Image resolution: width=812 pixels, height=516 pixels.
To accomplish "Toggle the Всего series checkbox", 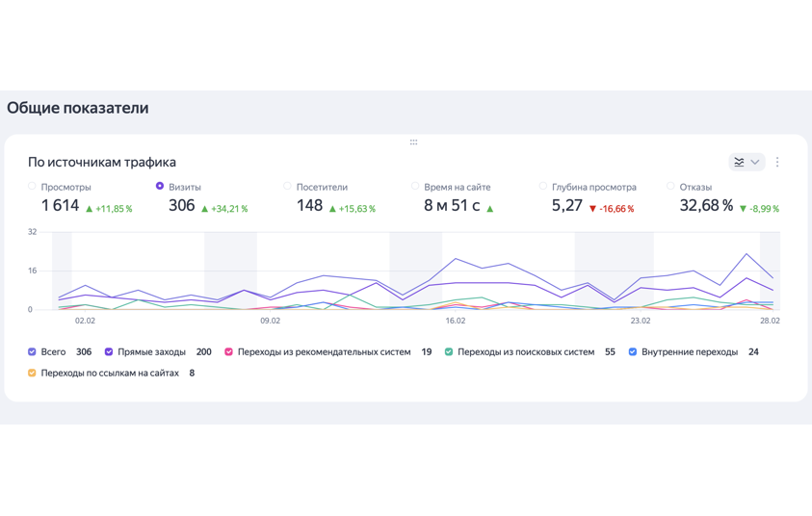I will (32, 352).
